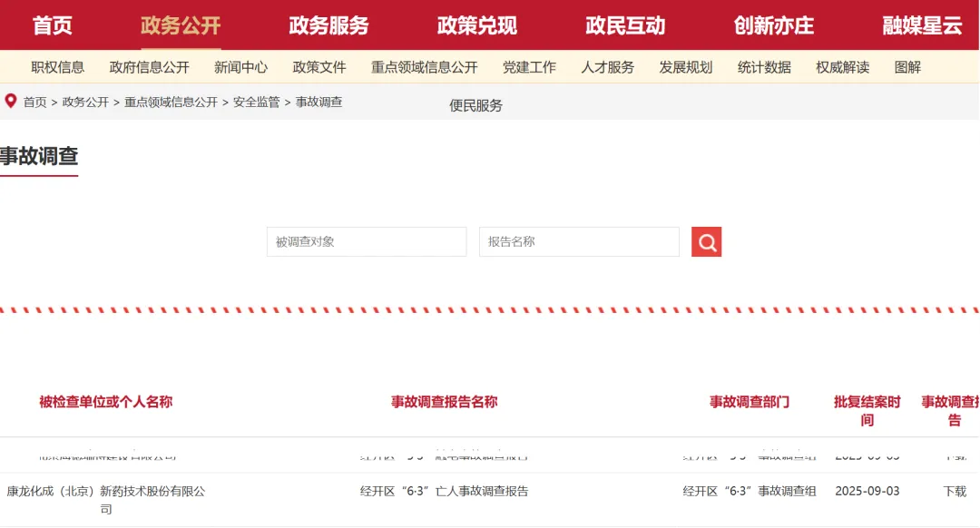Focus the 被调查对象 search field
This screenshot has width=980, height=528.
[x=366, y=242]
